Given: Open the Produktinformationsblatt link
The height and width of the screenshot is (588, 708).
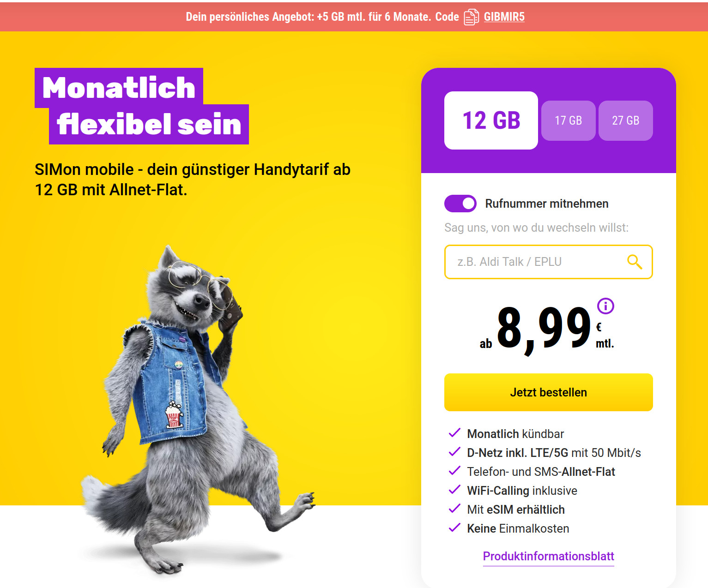Looking at the screenshot, I should (549, 556).
